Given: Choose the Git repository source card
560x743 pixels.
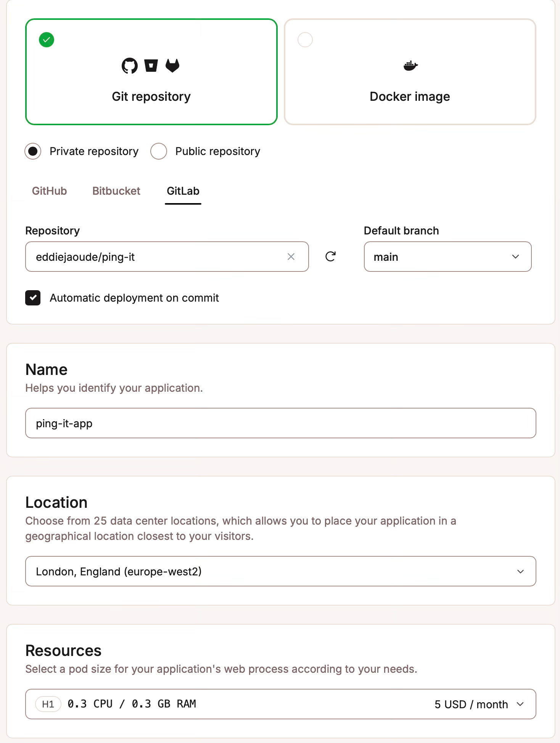Looking at the screenshot, I should coord(151,72).
